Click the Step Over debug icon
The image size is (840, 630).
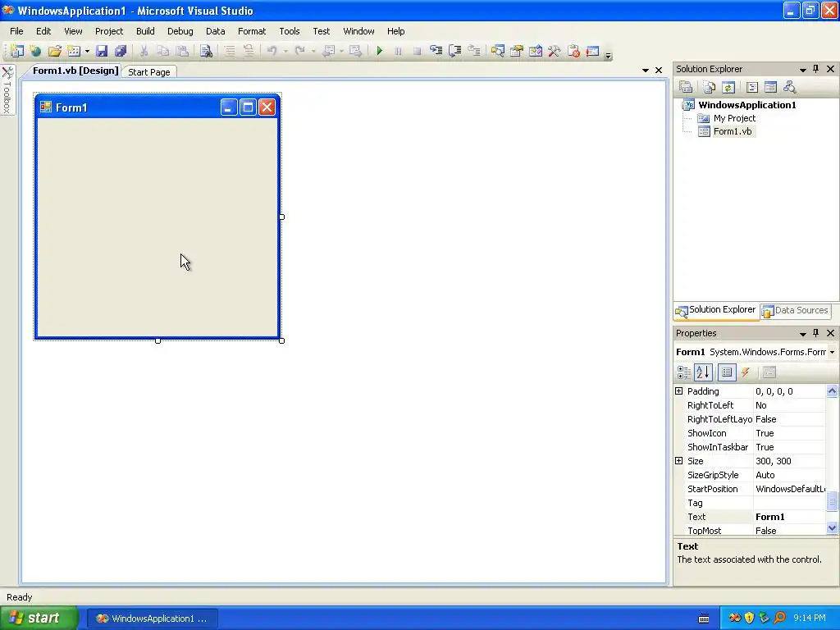point(454,51)
